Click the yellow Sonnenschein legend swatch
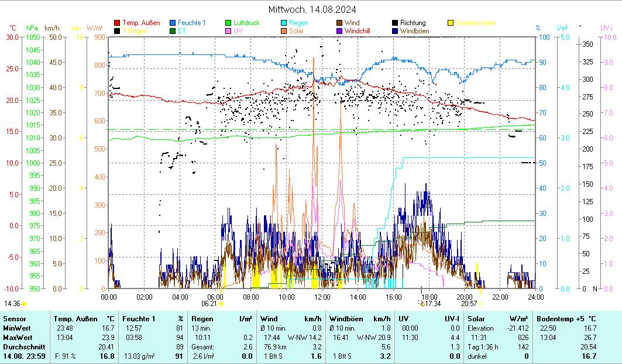Screen dimensions: 622x364 coord(451,23)
